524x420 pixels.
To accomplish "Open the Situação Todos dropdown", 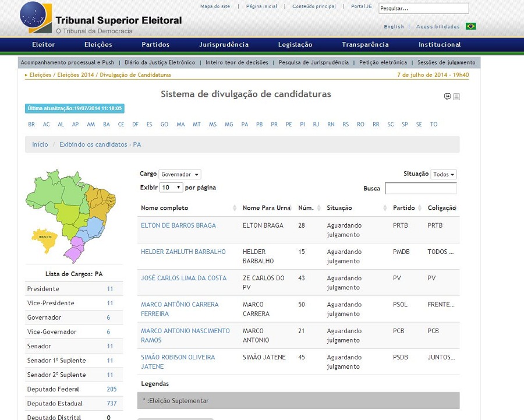I will tap(444, 174).
